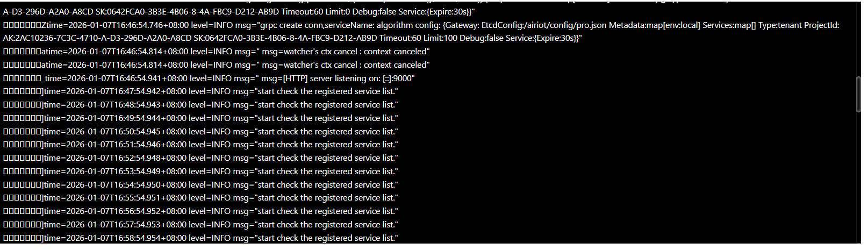Click the log entry timestamped 16:50:54.945
This screenshot has height=250, width=868.
200,132
